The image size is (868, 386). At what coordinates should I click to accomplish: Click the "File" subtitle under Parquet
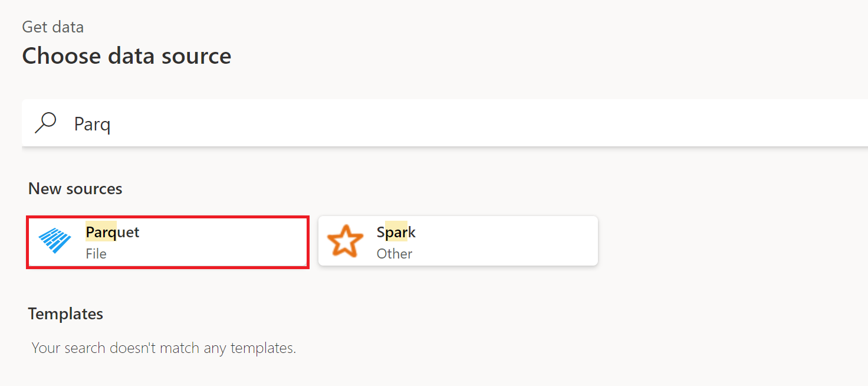pyautogui.click(x=96, y=254)
